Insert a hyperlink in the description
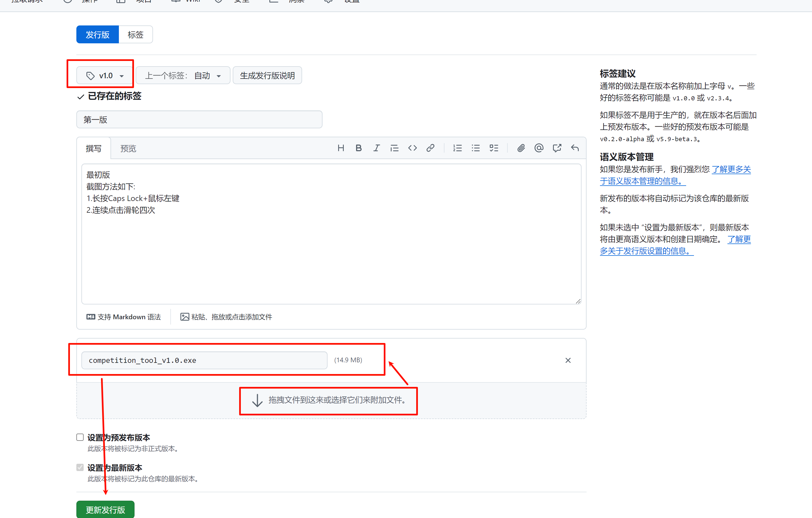 (x=430, y=148)
